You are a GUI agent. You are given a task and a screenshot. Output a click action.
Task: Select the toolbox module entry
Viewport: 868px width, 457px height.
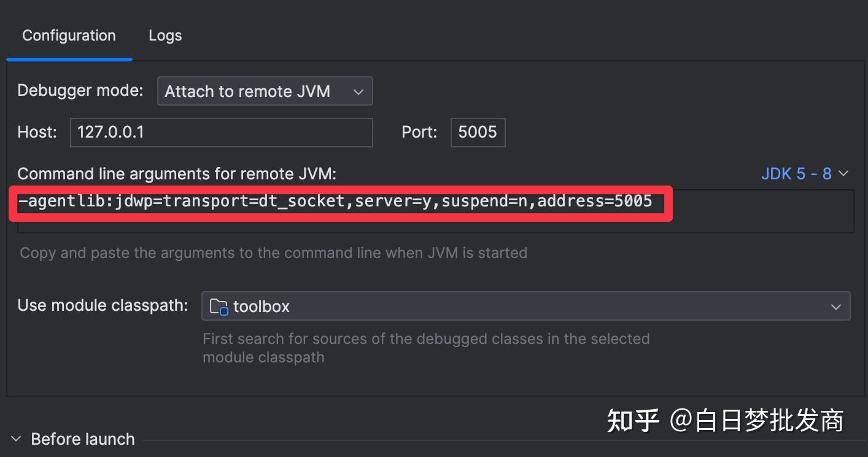click(x=261, y=306)
